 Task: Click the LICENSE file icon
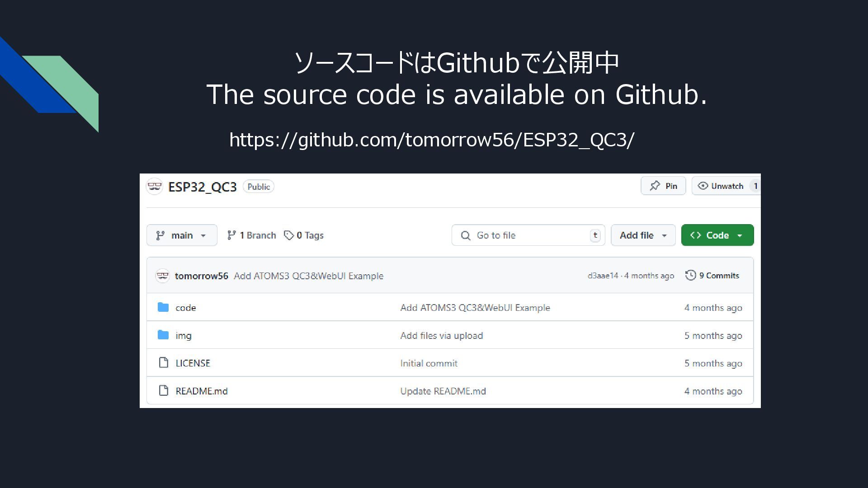[x=164, y=362]
